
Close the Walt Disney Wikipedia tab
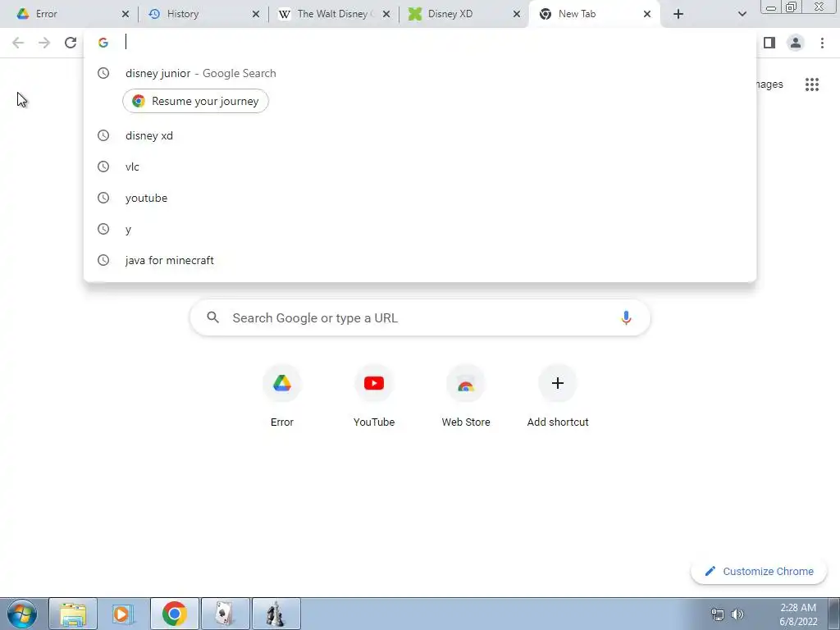pos(386,14)
